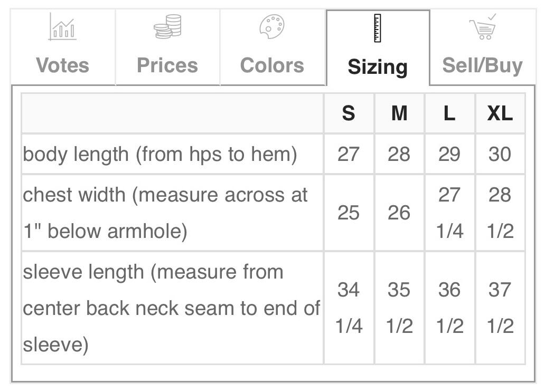Click the M size column header

(x=399, y=113)
